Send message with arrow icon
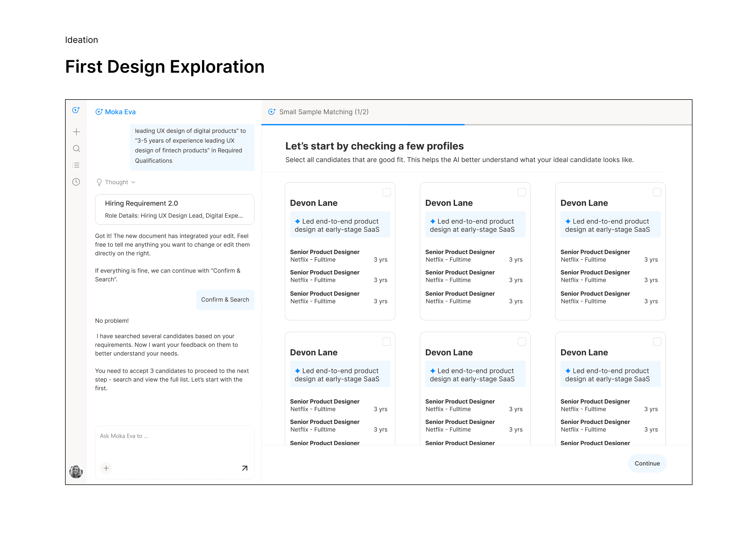 click(x=245, y=468)
